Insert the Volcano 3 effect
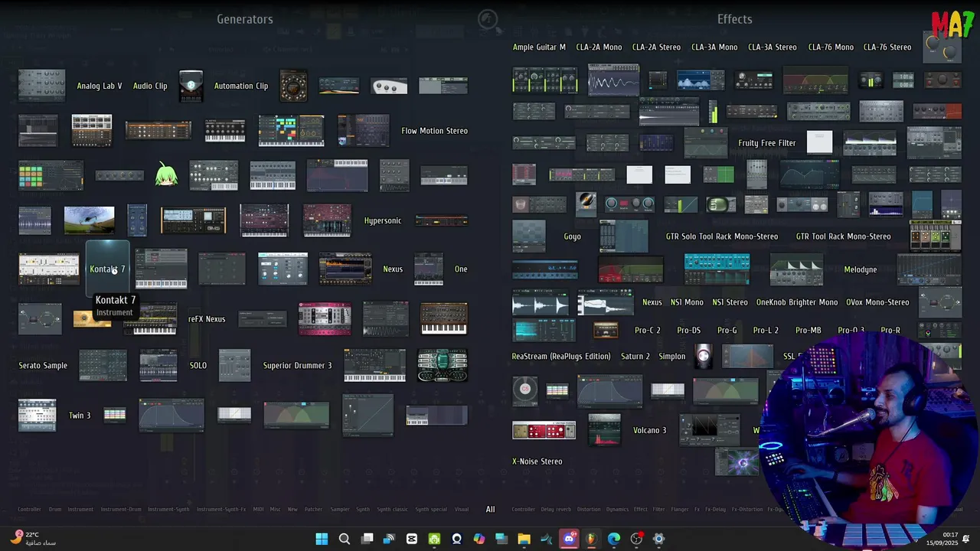 tap(650, 431)
